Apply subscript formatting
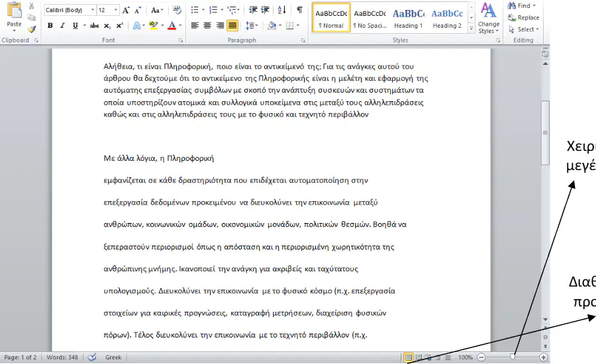The width and height of the screenshot is (596, 364). 107,26
